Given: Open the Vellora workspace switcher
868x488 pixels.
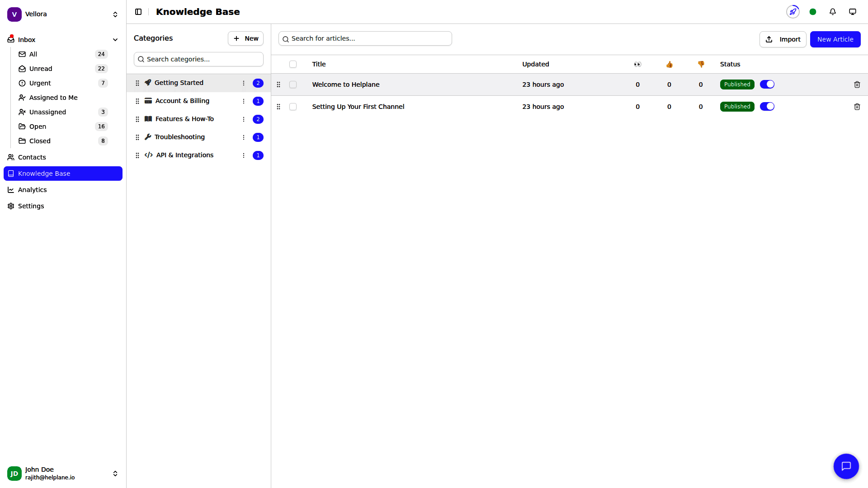Looking at the screenshot, I should tap(63, 14).
